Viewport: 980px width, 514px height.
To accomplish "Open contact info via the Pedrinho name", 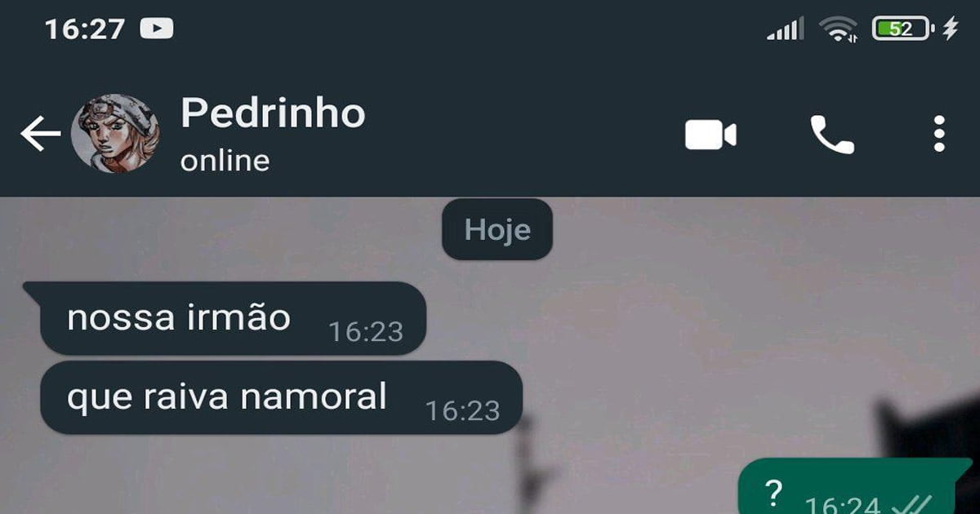I will (273, 113).
